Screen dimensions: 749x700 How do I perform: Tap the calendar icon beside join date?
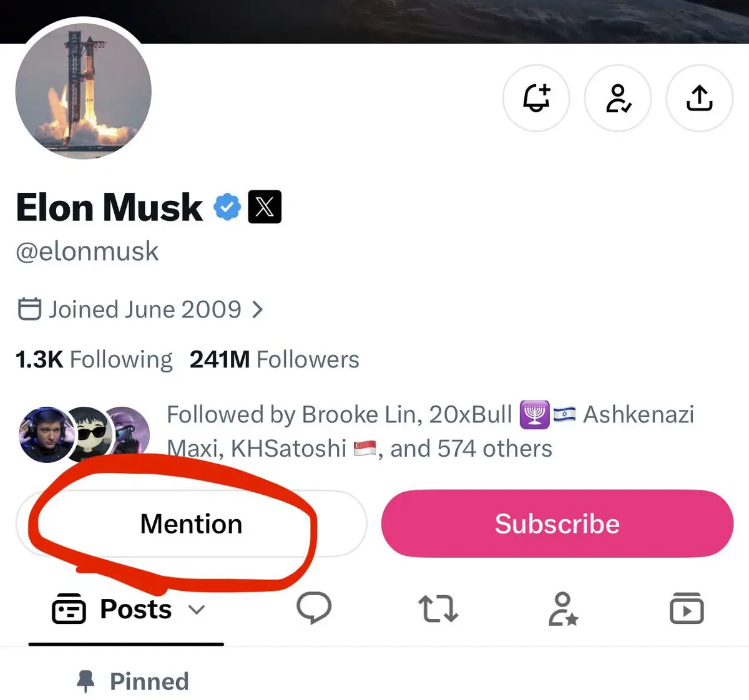coord(29,309)
